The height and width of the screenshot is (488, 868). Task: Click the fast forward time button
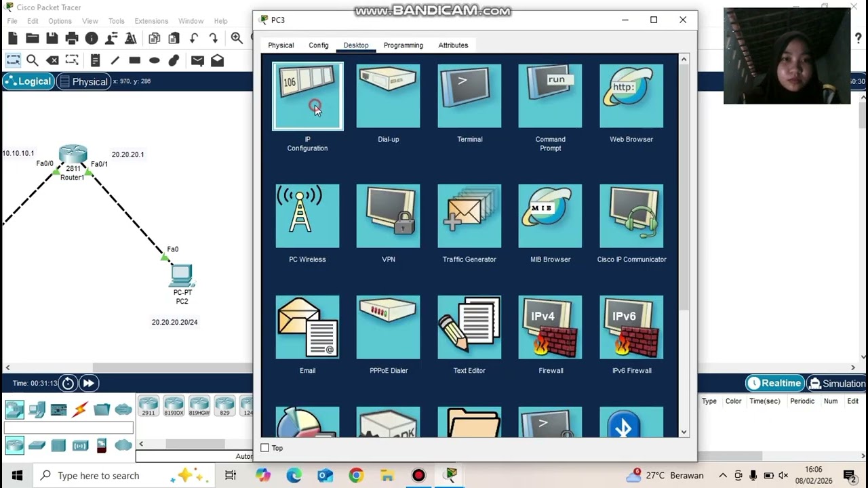coord(89,384)
